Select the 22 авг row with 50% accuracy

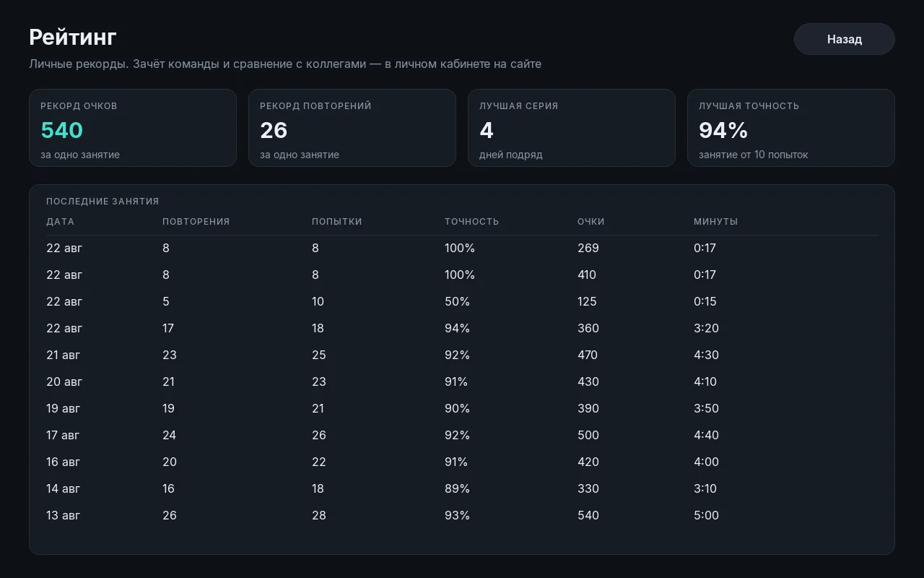[x=462, y=302]
